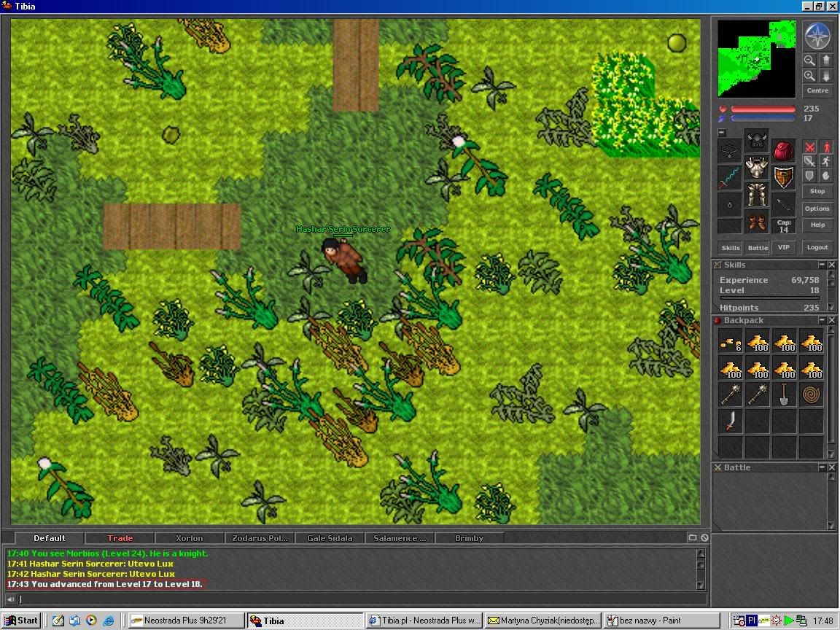The image size is (840, 630).
Task: Move minimap down one floor
Action: (825, 76)
